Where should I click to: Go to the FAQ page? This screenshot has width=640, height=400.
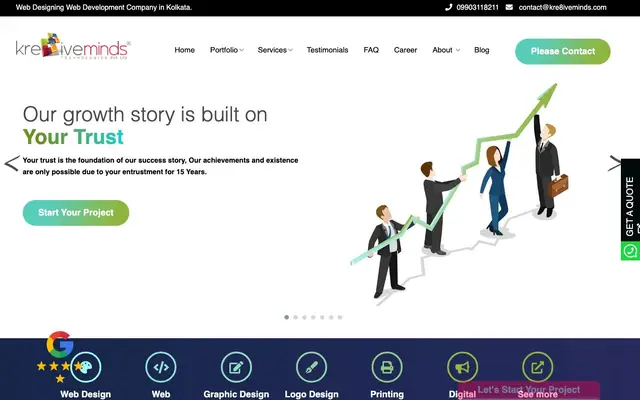371,50
